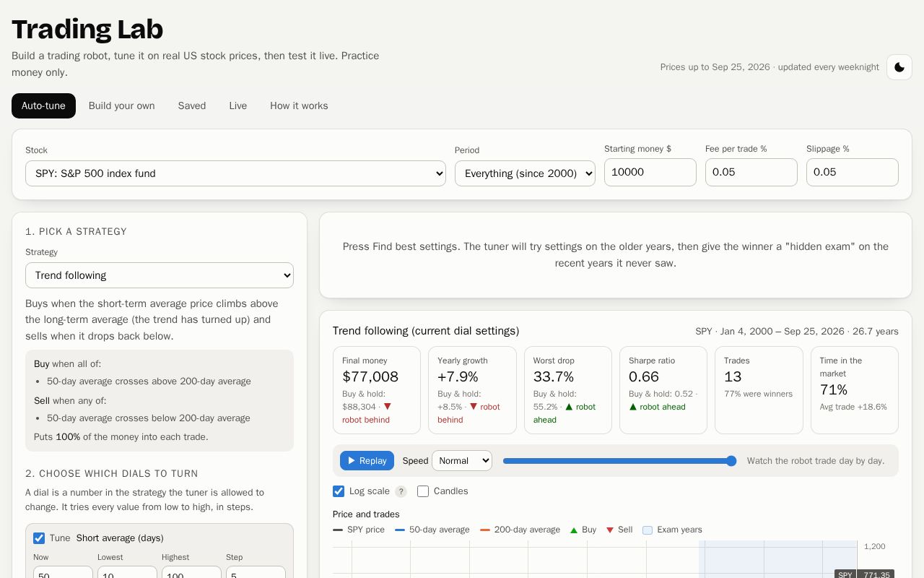The image size is (924, 578).
Task: Click the replay progress slider
Action: (x=619, y=461)
